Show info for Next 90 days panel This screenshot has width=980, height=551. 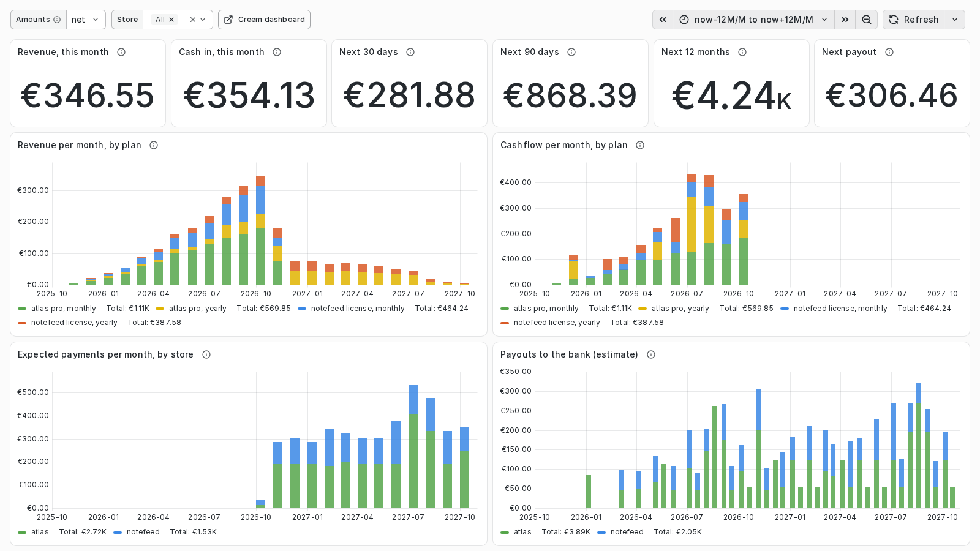tap(571, 52)
